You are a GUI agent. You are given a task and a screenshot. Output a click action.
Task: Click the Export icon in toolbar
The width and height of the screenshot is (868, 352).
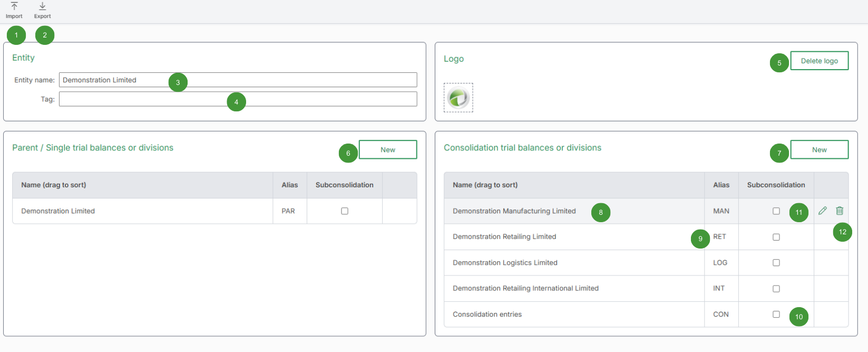43,10
